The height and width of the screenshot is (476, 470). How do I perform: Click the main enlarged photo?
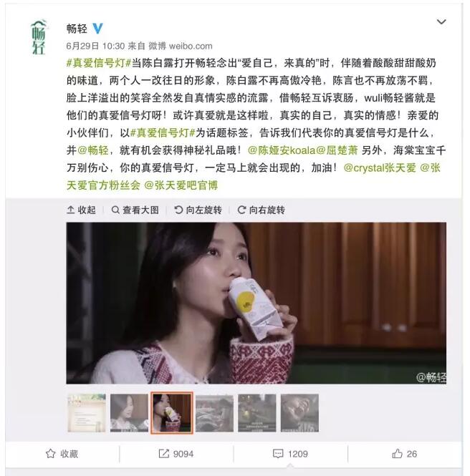tap(256, 303)
